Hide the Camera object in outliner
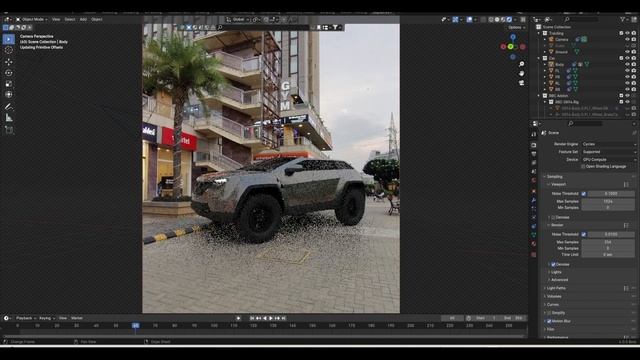This screenshot has height=360, width=640. (x=627, y=40)
